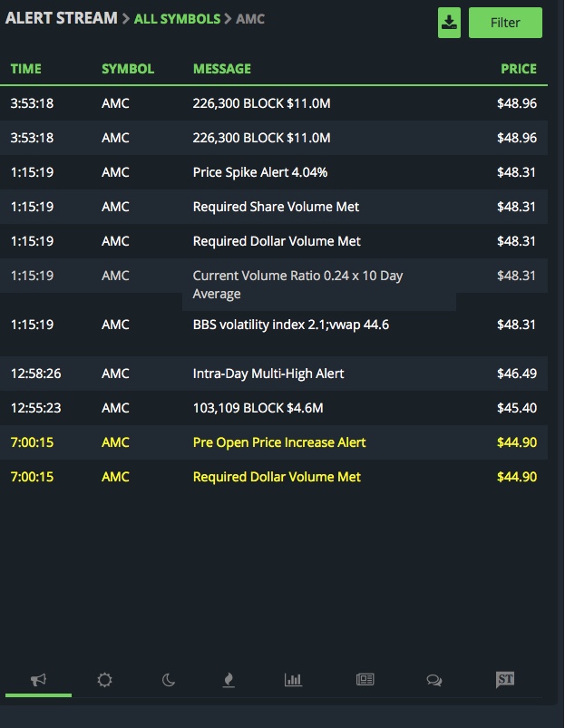
Task: Go to ALL SYMBOLS breadcrumb
Action: pyautogui.click(x=177, y=19)
